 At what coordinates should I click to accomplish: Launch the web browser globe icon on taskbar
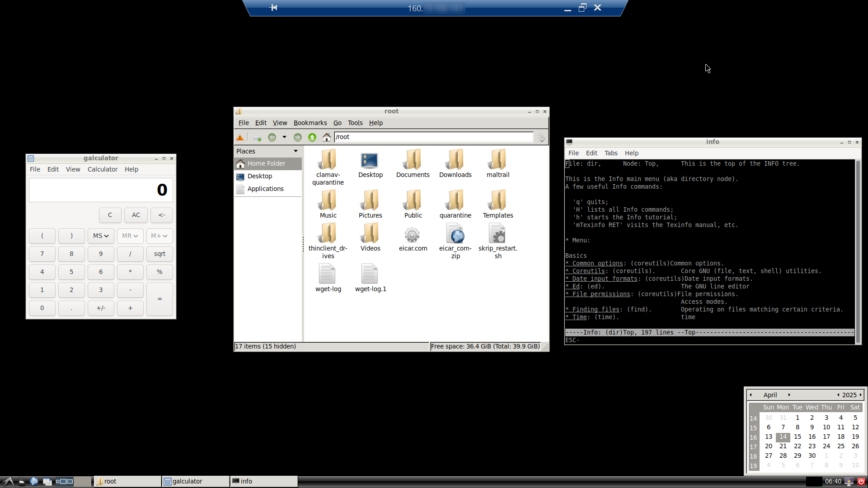[x=34, y=482]
